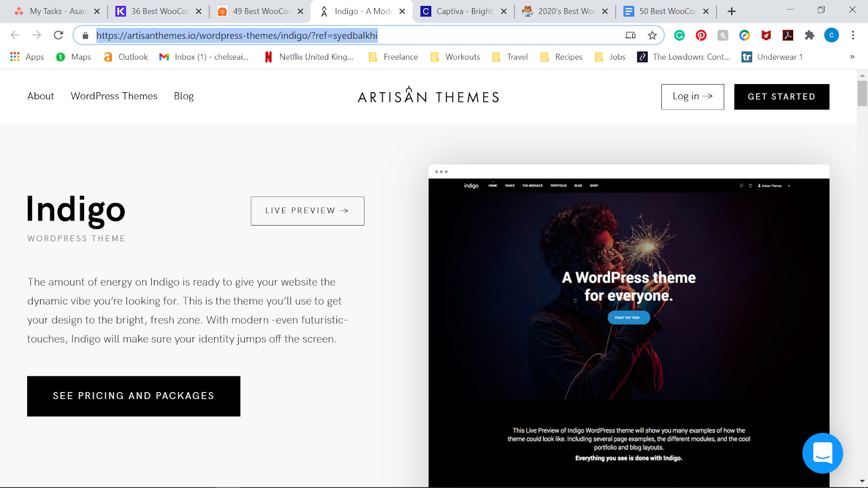Close the Indigo tab
The image size is (868, 488).
402,11
